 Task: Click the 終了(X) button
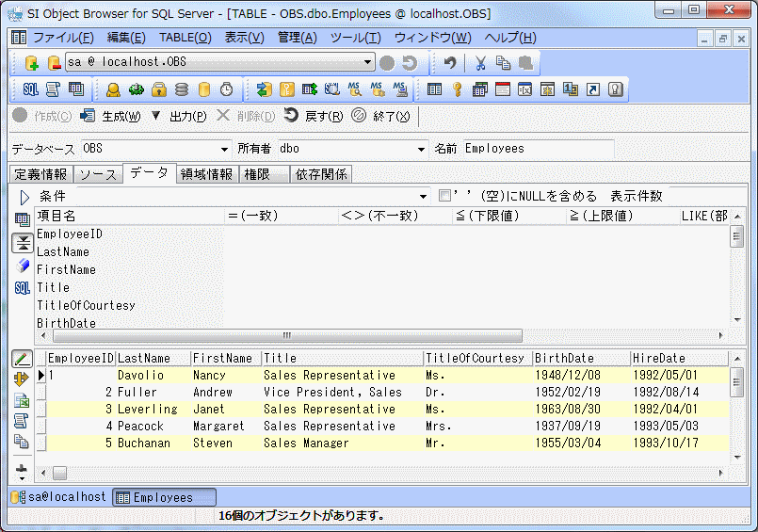(381, 116)
